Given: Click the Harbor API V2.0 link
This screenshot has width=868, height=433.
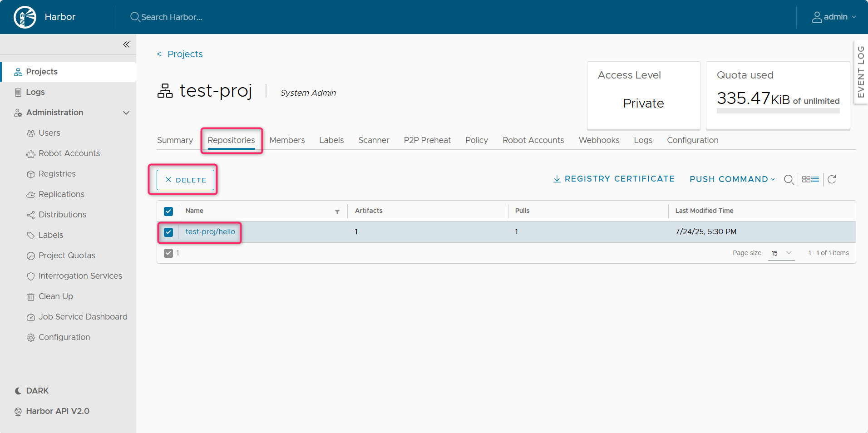Looking at the screenshot, I should (x=58, y=411).
